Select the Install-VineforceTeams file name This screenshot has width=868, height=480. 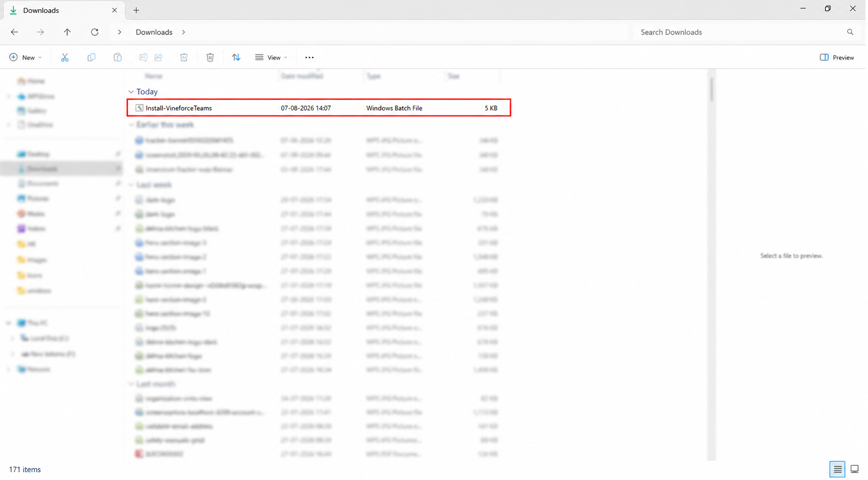tap(179, 108)
